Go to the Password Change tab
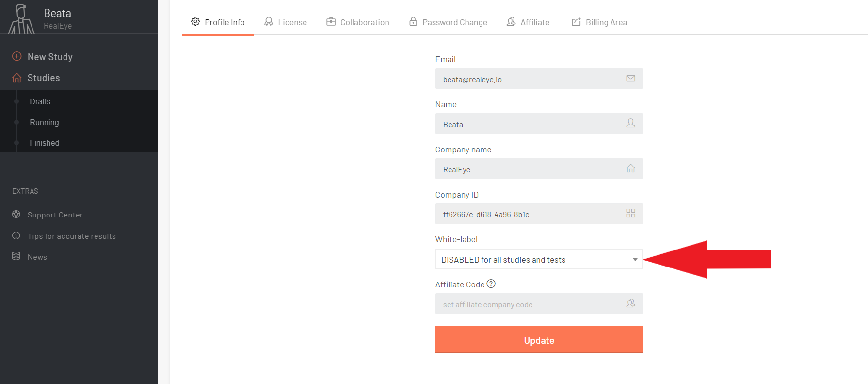 click(x=448, y=22)
